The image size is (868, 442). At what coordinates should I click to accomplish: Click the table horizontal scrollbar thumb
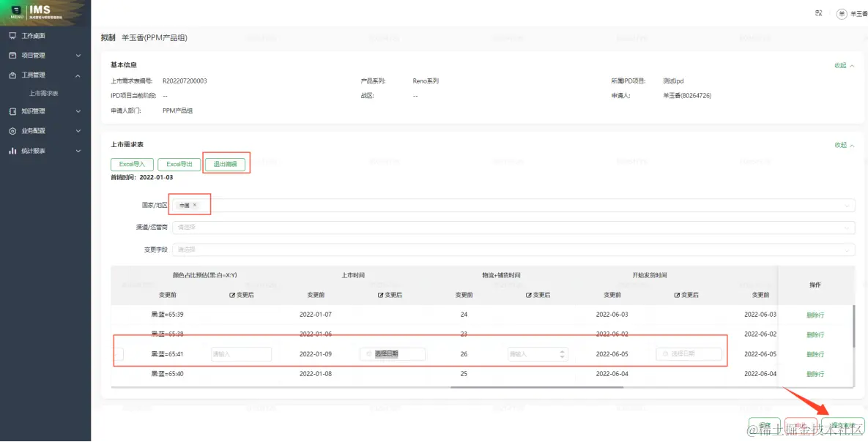[x=537, y=387]
